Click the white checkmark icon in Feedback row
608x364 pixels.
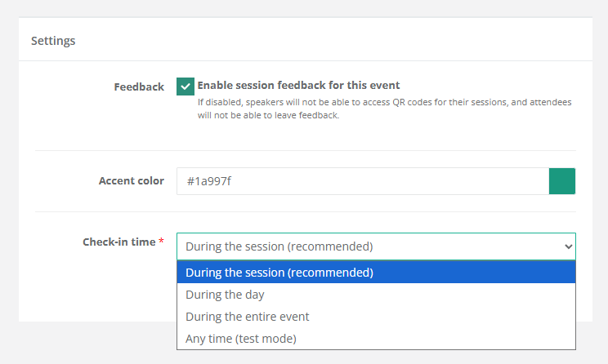pos(186,87)
